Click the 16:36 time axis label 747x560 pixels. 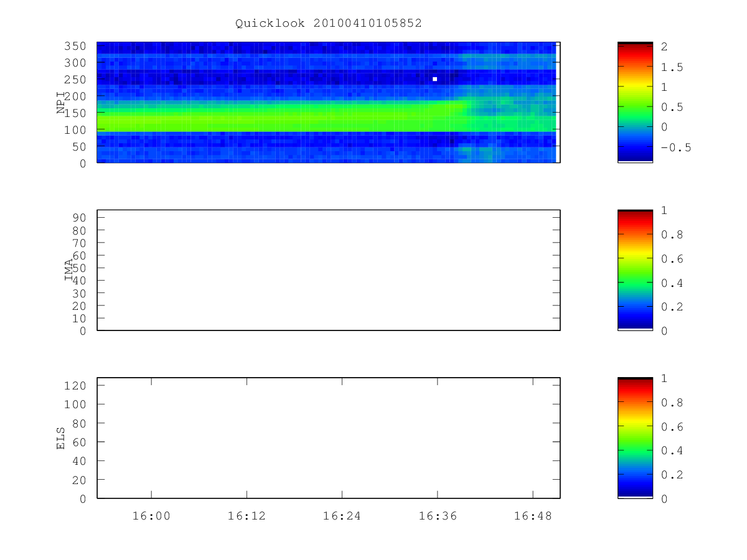pos(437,515)
